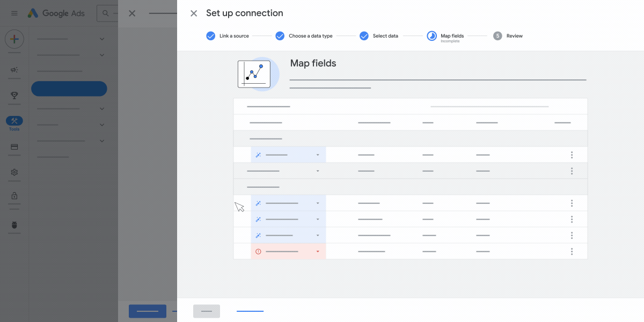Expand the second submenu item chevron
Screen dimensions: 644x322
102,55
